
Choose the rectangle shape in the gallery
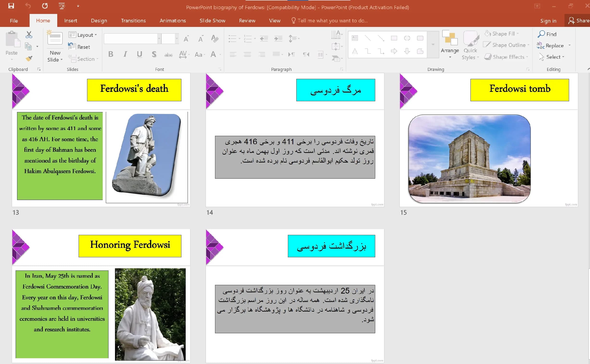click(x=394, y=38)
